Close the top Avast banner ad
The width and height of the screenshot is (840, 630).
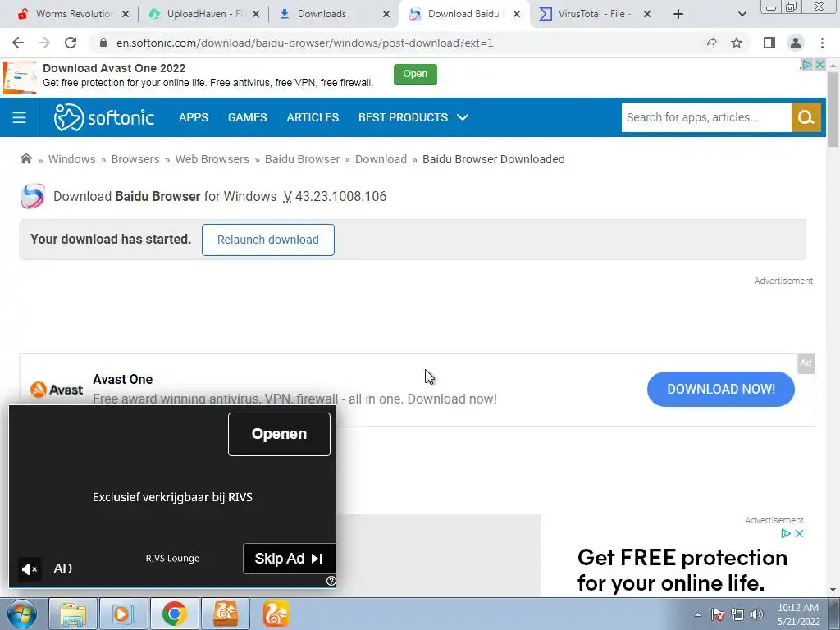click(819, 65)
